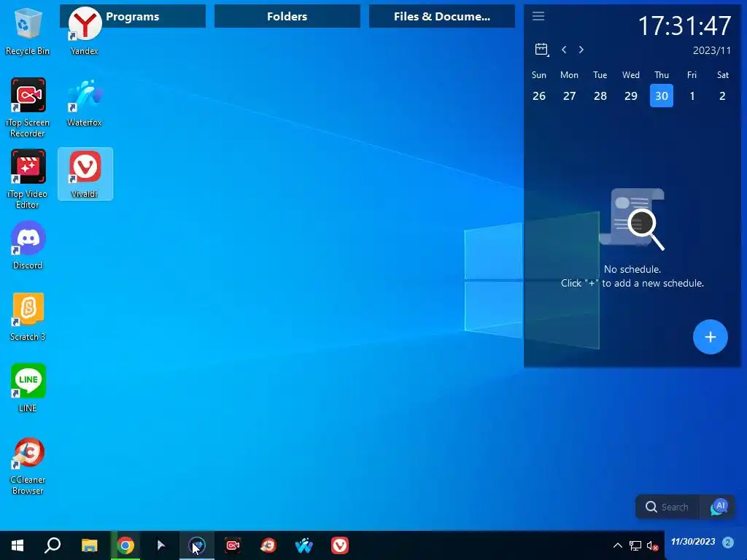Select iTop Screen Recorder desktop icon
The height and width of the screenshot is (560, 747).
tap(28, 108)
